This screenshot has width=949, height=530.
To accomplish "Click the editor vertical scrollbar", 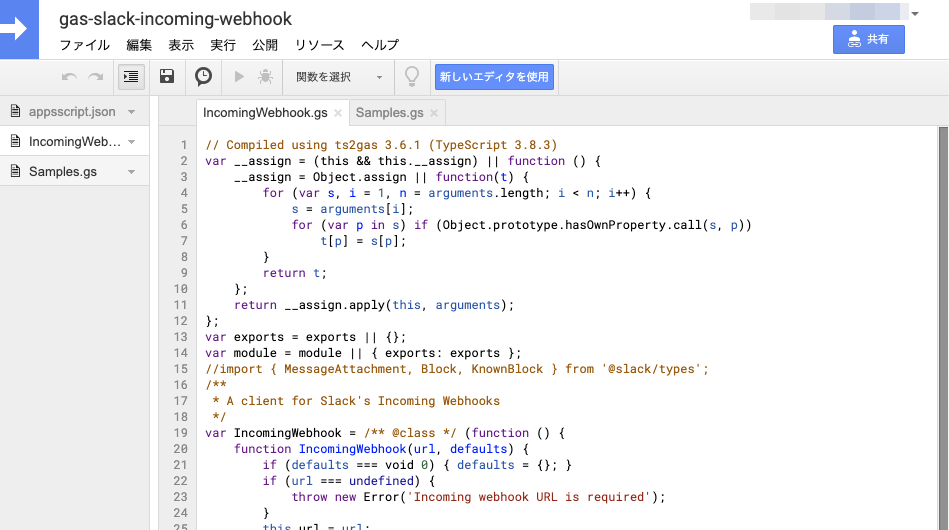I will [x=943, y=327].
